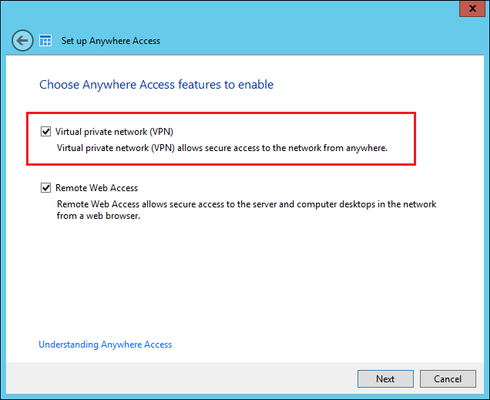Click the Choose Anywhere Access features heading

(x=156, y=85)
